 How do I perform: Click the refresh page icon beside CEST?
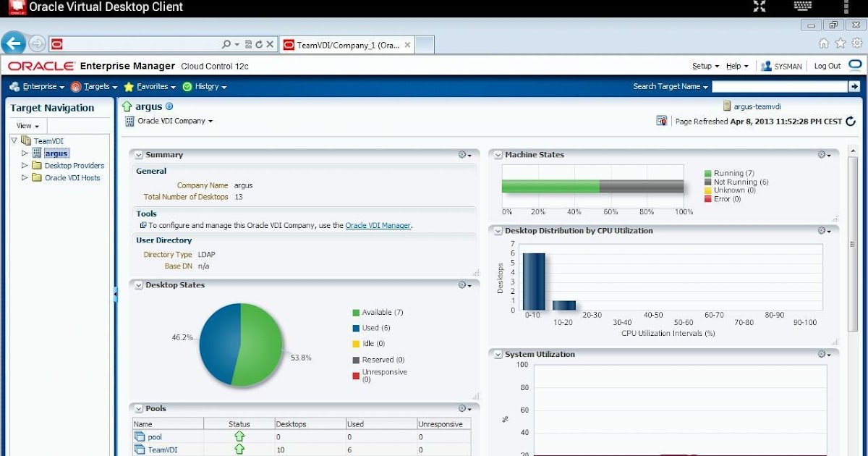(851, 121)
